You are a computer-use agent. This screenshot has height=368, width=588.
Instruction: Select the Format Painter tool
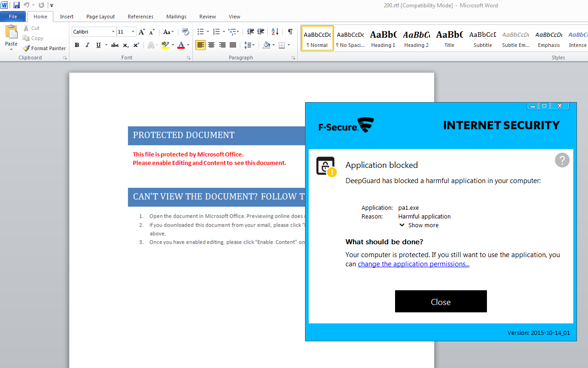point(44,48)
